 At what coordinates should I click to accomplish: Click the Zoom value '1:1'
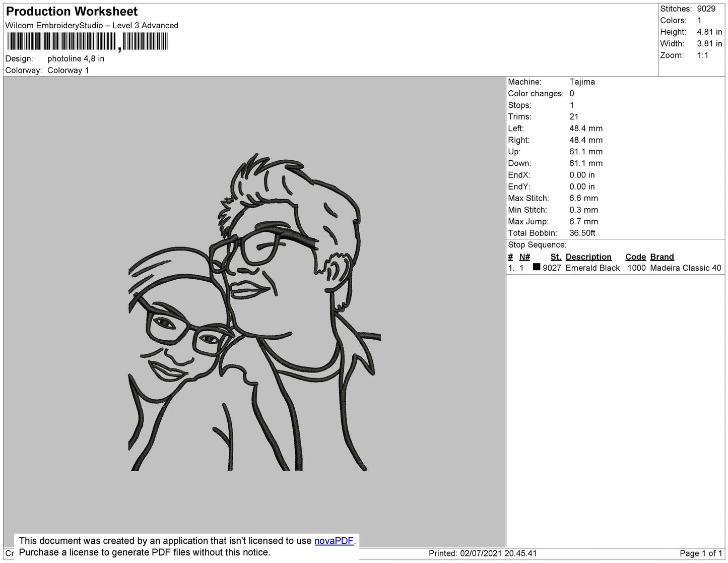[x=703, y=55]
